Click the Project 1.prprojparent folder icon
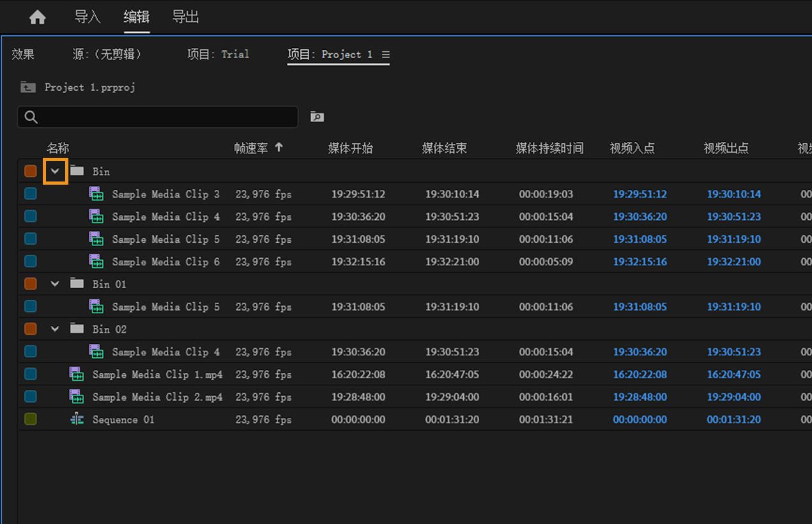Viewport: 812px width, 524px height. coord(27,87)
